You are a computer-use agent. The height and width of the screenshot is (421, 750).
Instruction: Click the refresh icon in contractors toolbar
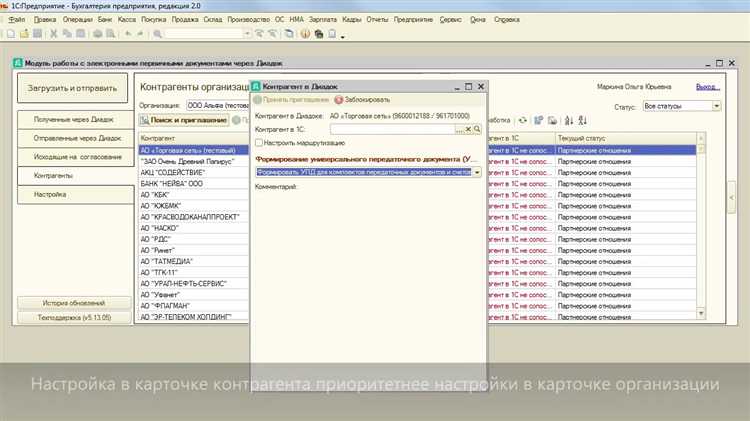[523, 121]
